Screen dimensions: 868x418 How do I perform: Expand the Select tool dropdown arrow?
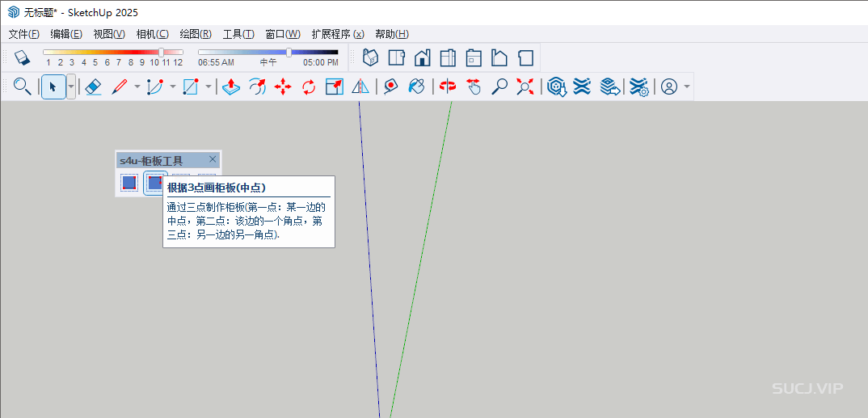(x=71, y=87)
